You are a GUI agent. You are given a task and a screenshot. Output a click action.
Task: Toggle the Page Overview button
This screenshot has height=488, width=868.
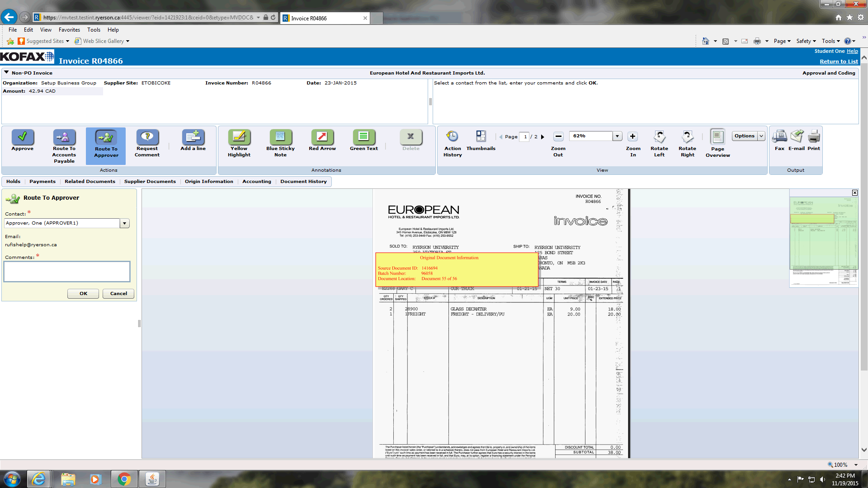tap(717, 137)
